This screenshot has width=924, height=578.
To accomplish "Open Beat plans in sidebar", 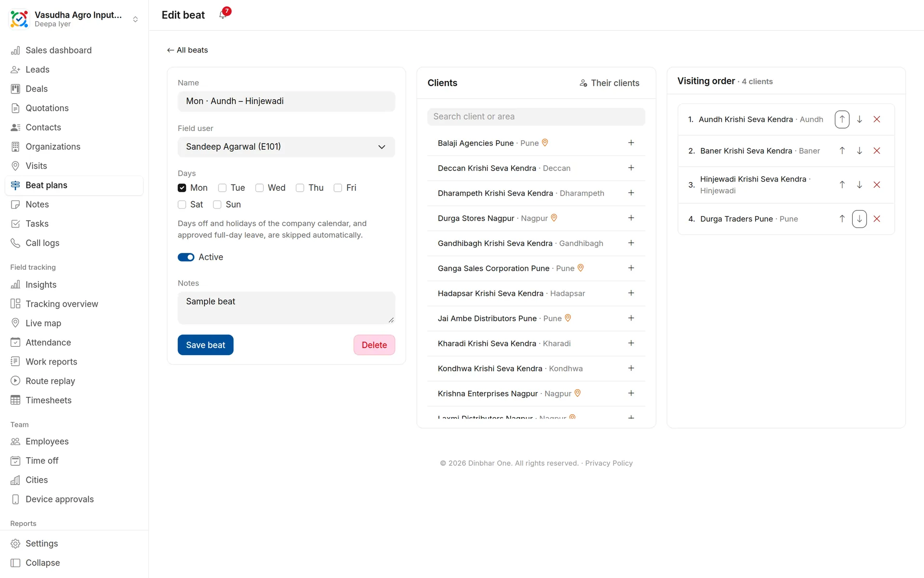I will click(x=74, y=185).
